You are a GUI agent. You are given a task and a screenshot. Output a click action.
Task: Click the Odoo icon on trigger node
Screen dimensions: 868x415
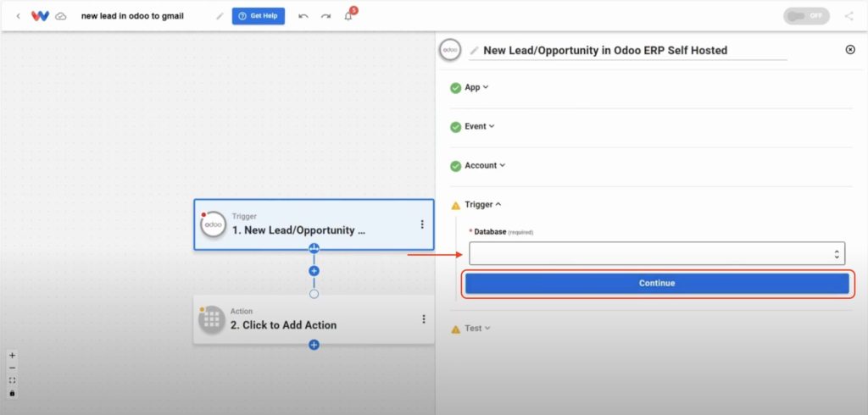coord(213,224)
